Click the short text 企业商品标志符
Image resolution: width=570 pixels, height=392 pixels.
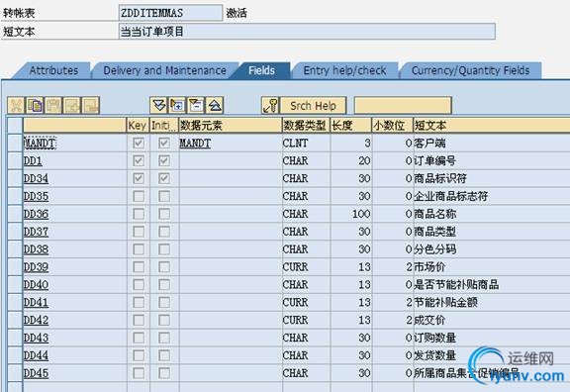point(451,196)
